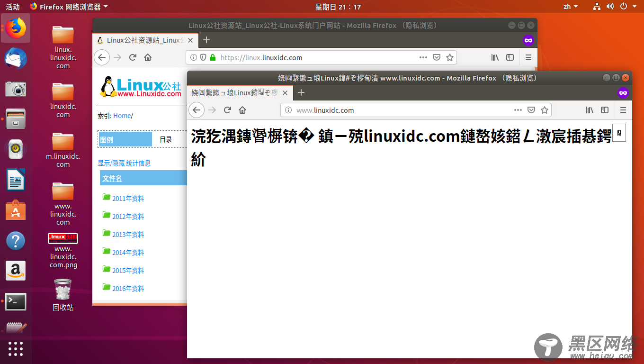The width and height of the screenshot is (644, 364).
Task: Open hamburger menu in front Firefox window
Action: click(x=623, y=110)
